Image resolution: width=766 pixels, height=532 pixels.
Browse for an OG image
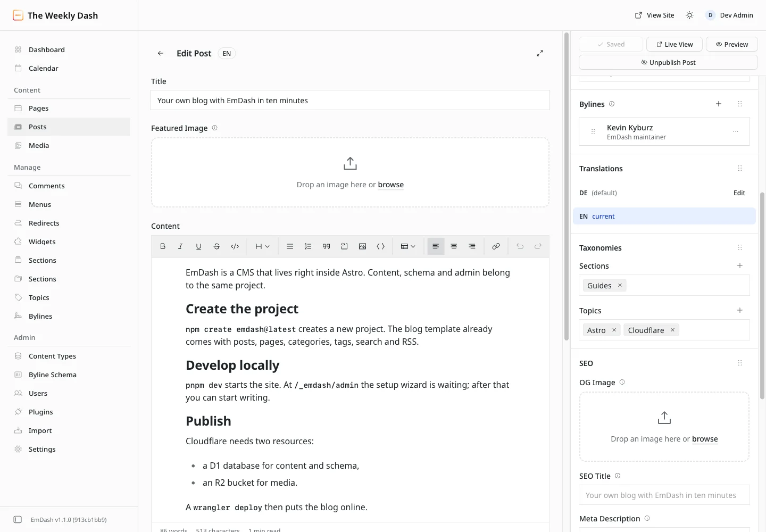tap(705, 439)
